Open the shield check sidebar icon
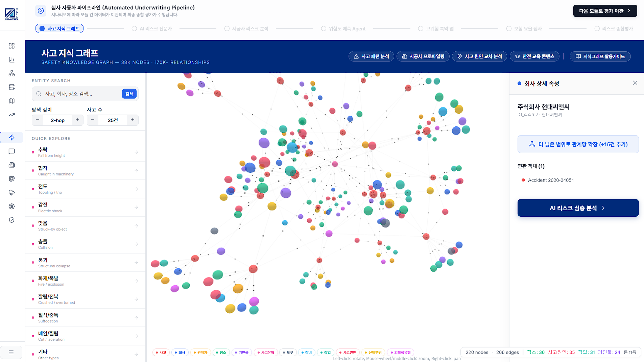The image size is (644, 362). tap(12, 220)
